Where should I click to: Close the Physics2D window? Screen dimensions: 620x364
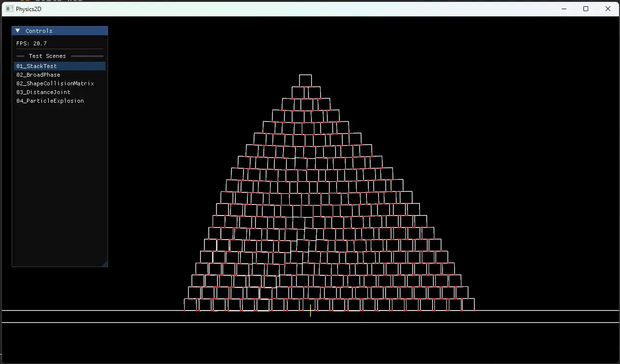[608, 9]
